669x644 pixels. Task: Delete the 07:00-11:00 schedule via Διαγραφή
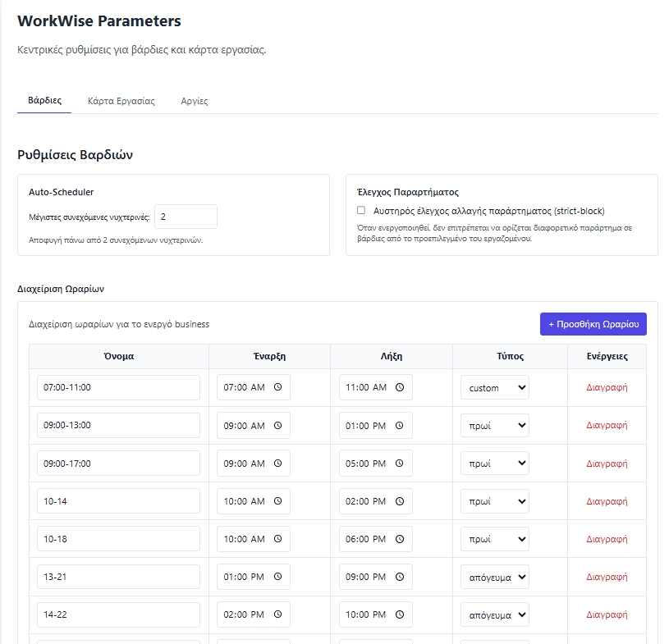click(x=607, y=387)
